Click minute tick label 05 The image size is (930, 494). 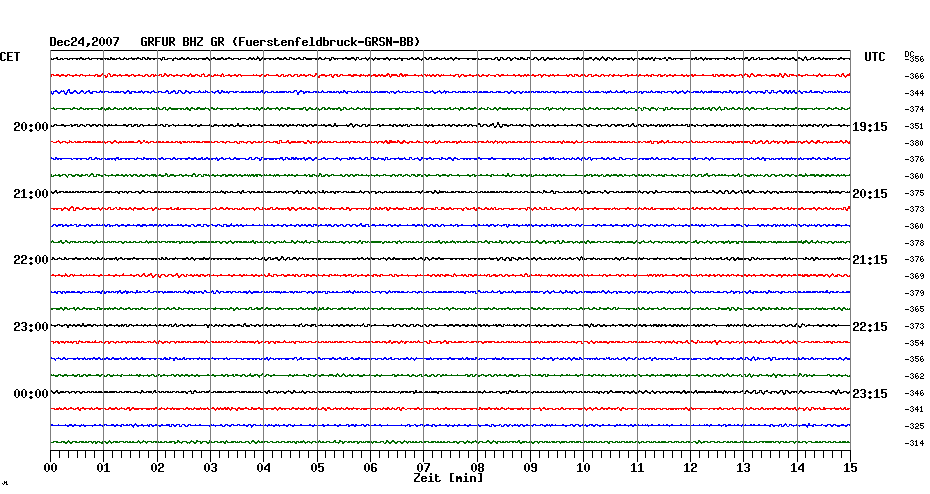(x=317, y=467)
